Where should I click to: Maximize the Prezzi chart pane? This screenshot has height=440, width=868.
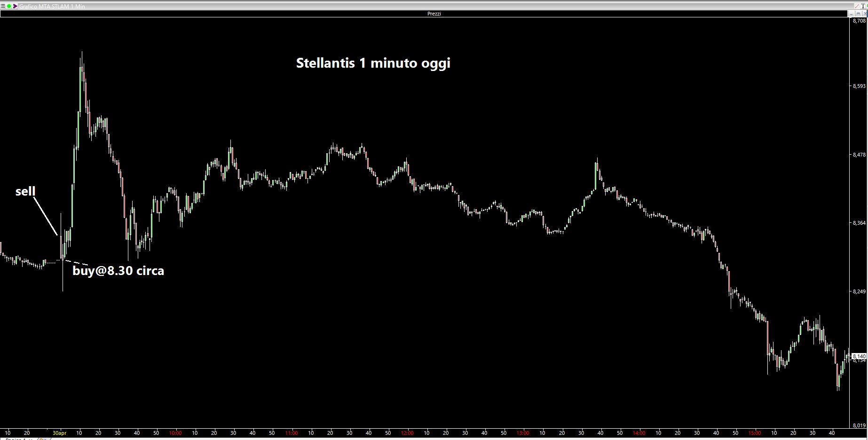858,14
